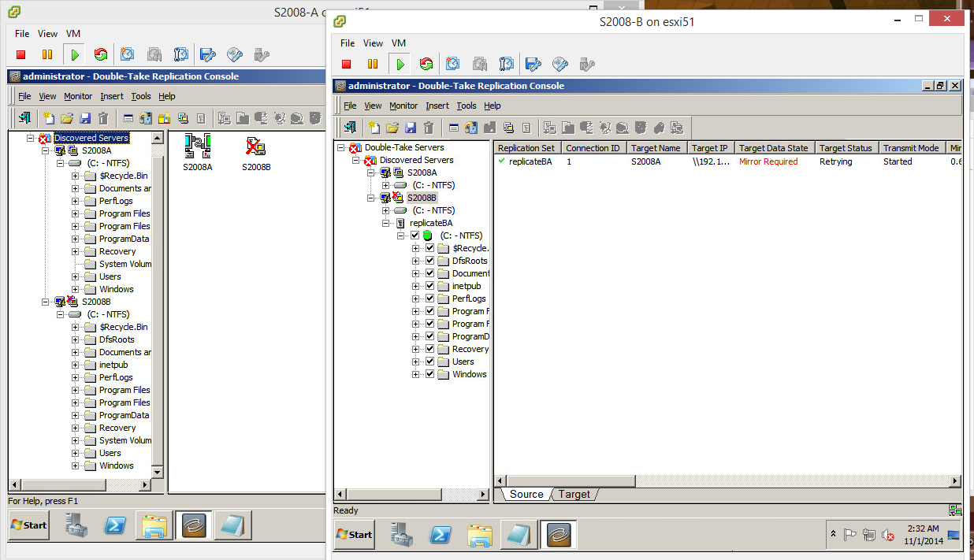Image resolution: width=974 pixels, height=560 pixels.
Task: Switch to the Target tab
Action: coord(574,495)
